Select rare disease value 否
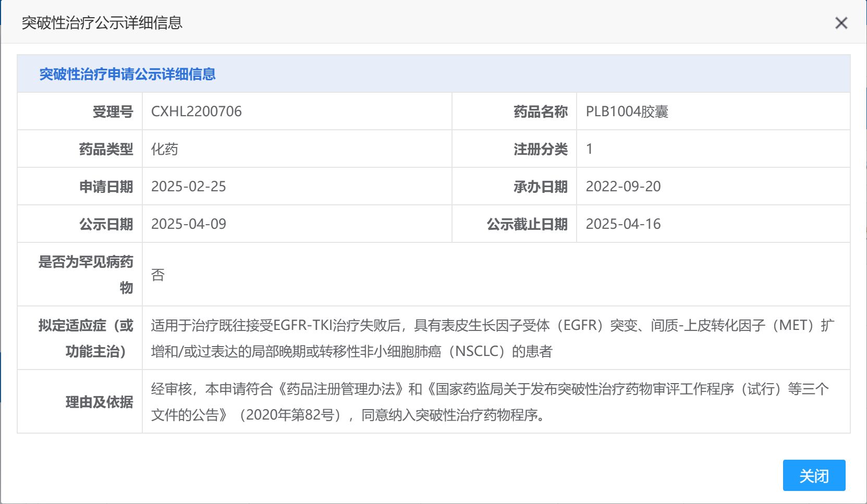 click(158, 275)
